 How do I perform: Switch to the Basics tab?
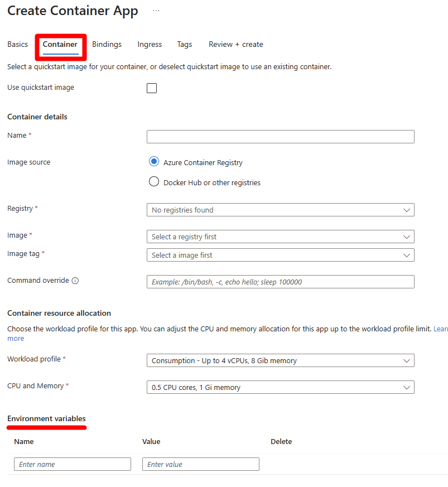click(17, 44)
